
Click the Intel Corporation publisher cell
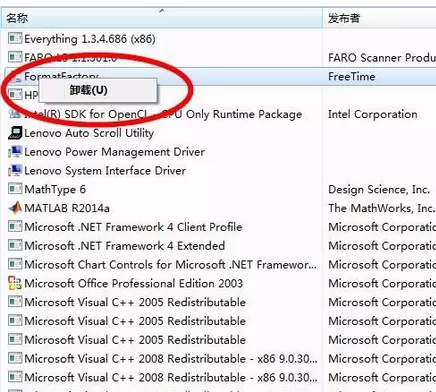373,114
